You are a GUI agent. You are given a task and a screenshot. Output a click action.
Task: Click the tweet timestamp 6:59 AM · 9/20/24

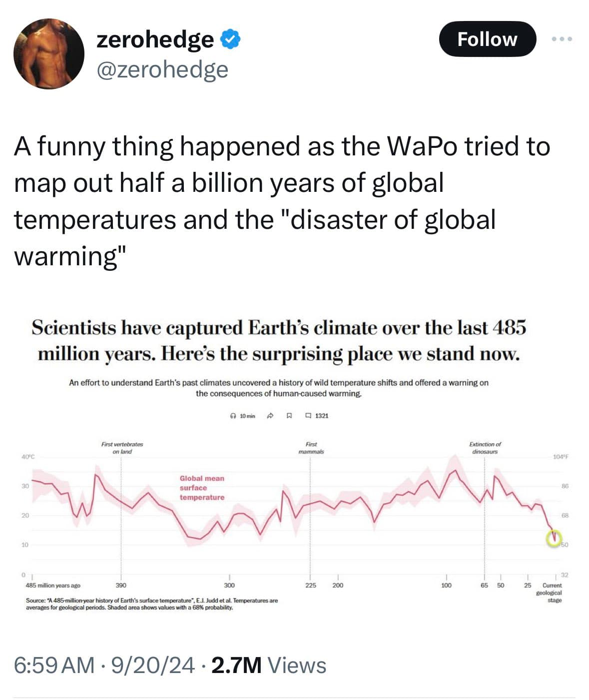(x=104, y=665)
